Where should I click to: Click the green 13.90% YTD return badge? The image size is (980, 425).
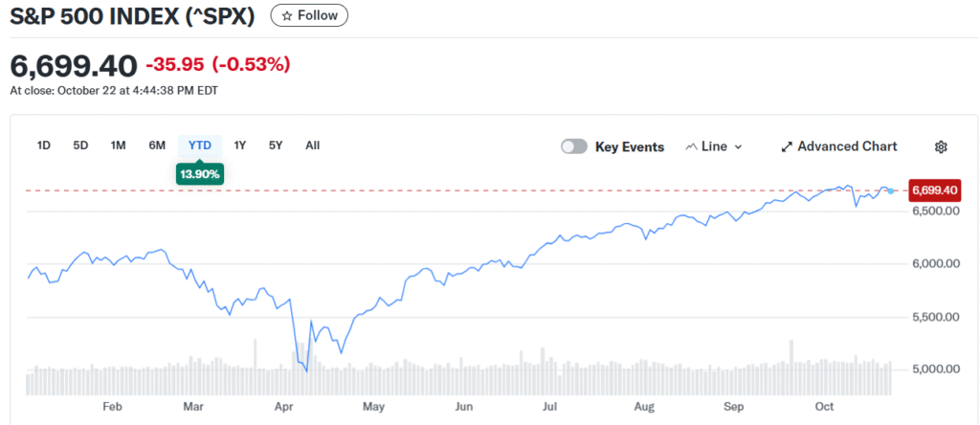coord(199,174)
